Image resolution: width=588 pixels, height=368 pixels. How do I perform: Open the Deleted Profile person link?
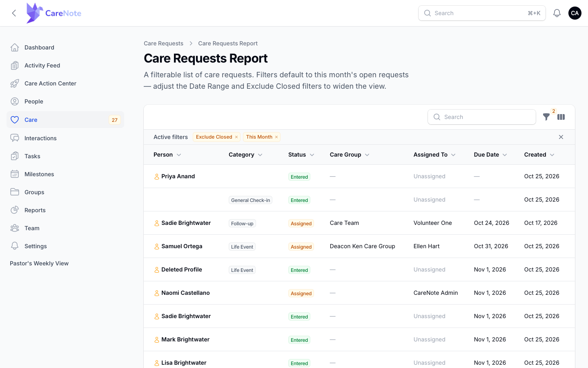point(182,269)
